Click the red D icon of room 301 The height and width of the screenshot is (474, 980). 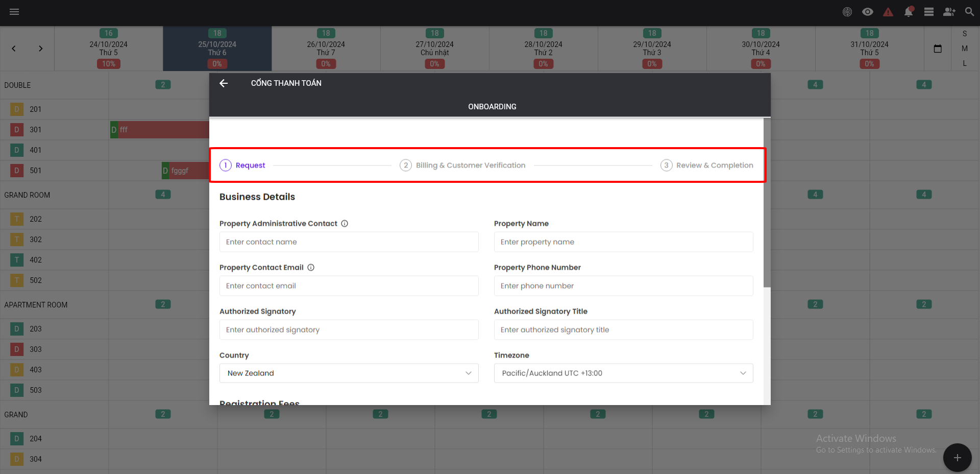coord(17,130)
